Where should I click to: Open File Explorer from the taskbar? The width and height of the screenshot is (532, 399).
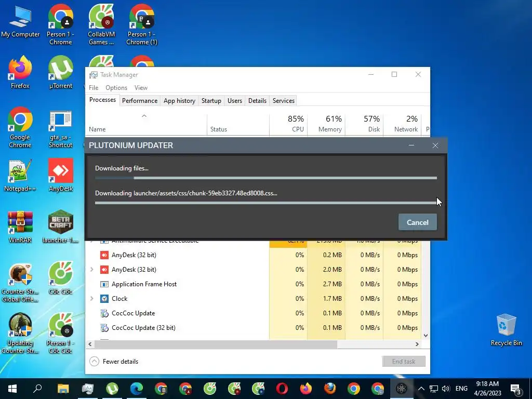click(x=63, y=389)
